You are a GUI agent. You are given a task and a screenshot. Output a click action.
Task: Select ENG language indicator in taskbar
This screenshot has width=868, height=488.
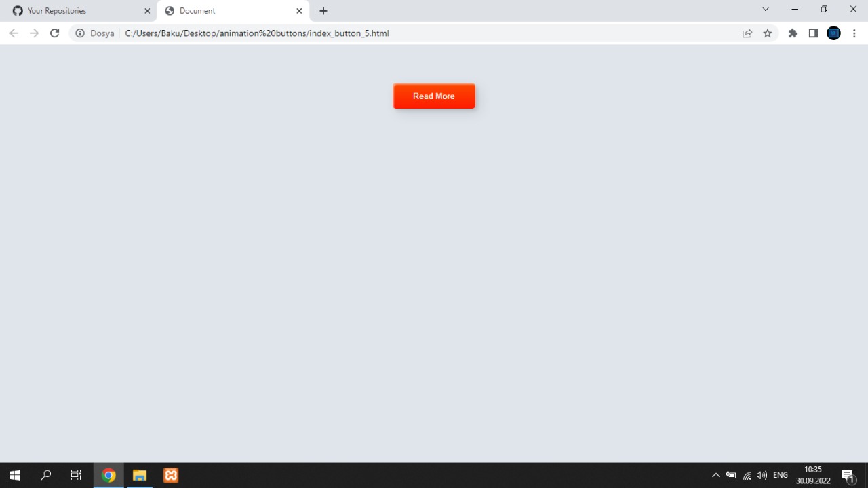point(780,475)
